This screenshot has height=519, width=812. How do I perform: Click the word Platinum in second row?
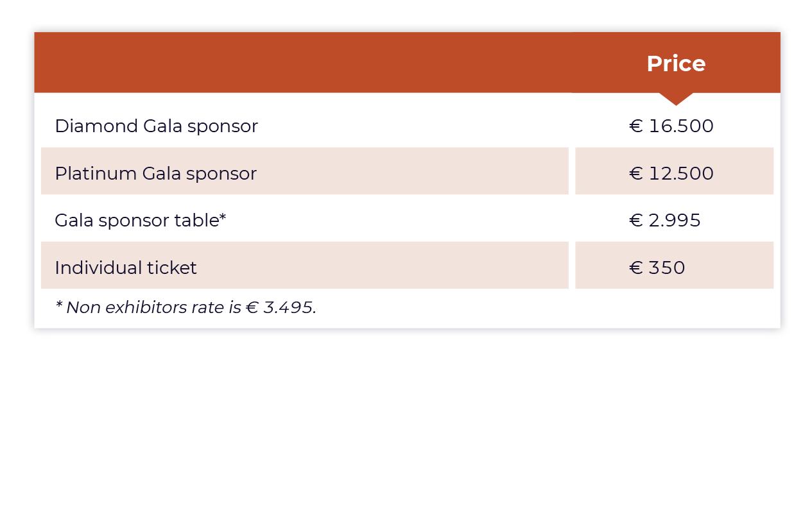[96, 173]
